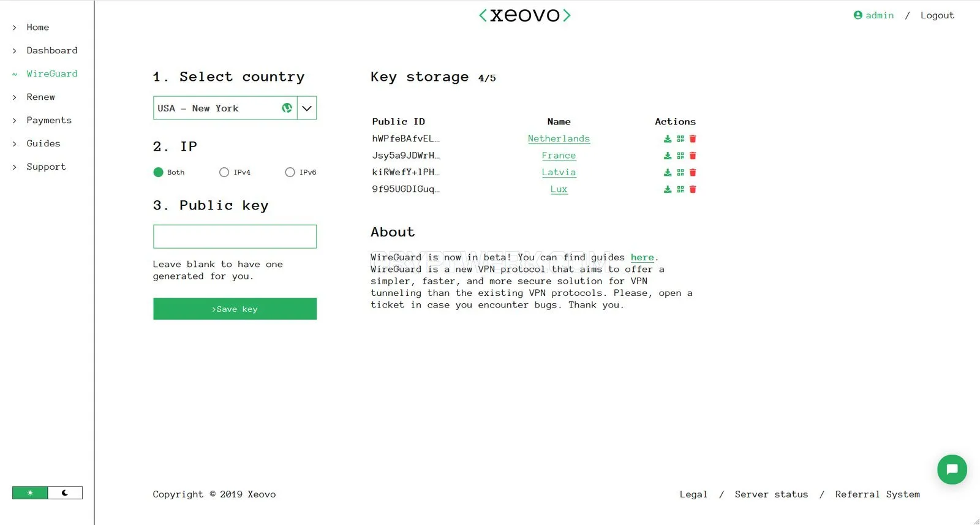Open the live chat bubble
Image resolution: width=980 pixels, height=525 pixels.
pos(952,469)
